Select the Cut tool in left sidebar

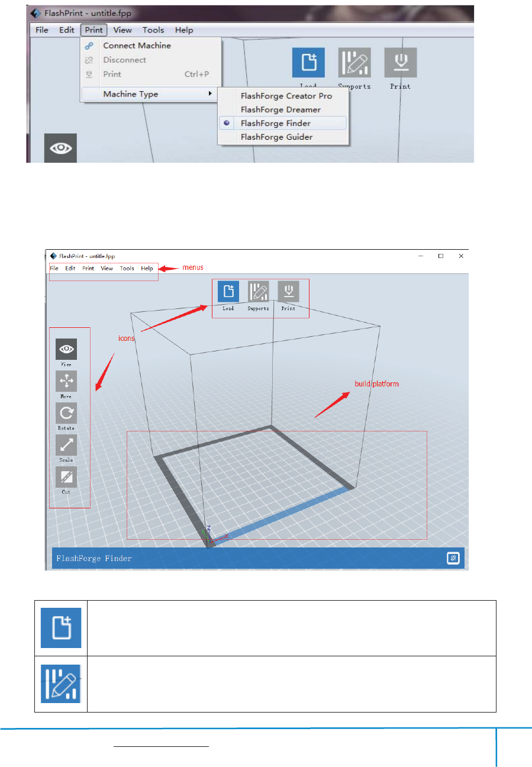(66, 477)
